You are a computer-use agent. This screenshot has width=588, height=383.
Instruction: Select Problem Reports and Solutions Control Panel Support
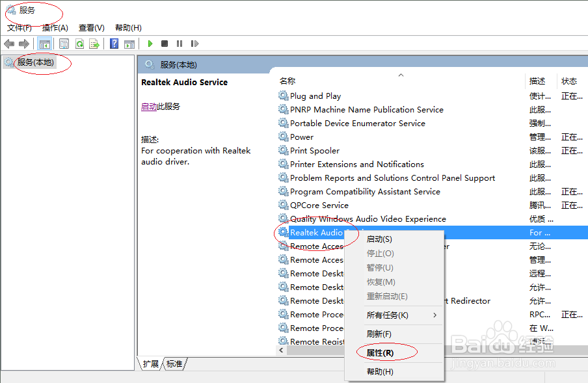433,178
